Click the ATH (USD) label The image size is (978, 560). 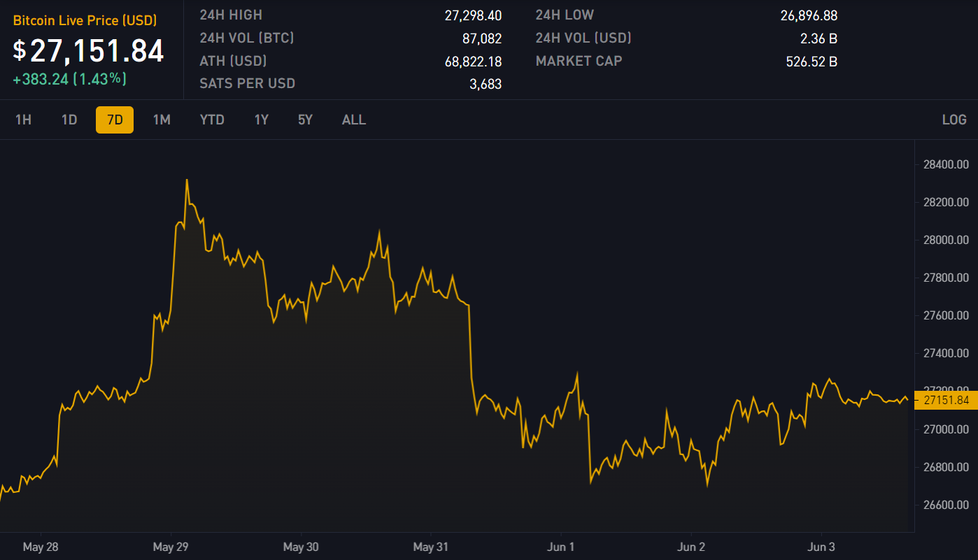(x=233, y=61)
